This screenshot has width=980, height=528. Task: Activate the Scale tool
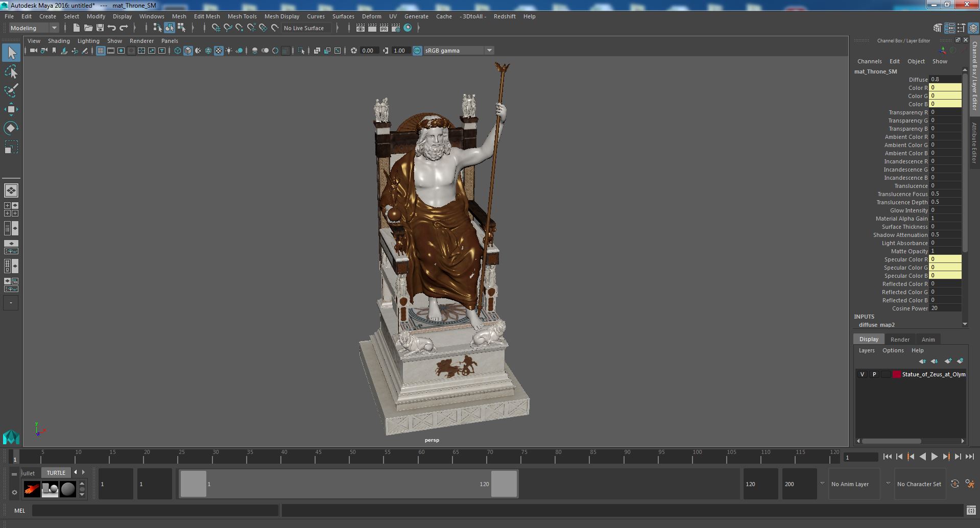[x=11, y=147]
